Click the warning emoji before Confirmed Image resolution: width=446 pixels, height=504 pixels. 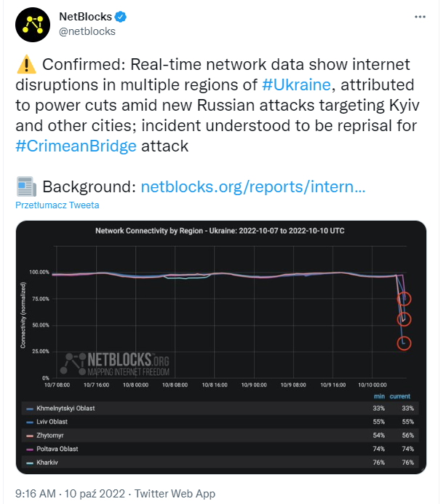pos(25,65)
